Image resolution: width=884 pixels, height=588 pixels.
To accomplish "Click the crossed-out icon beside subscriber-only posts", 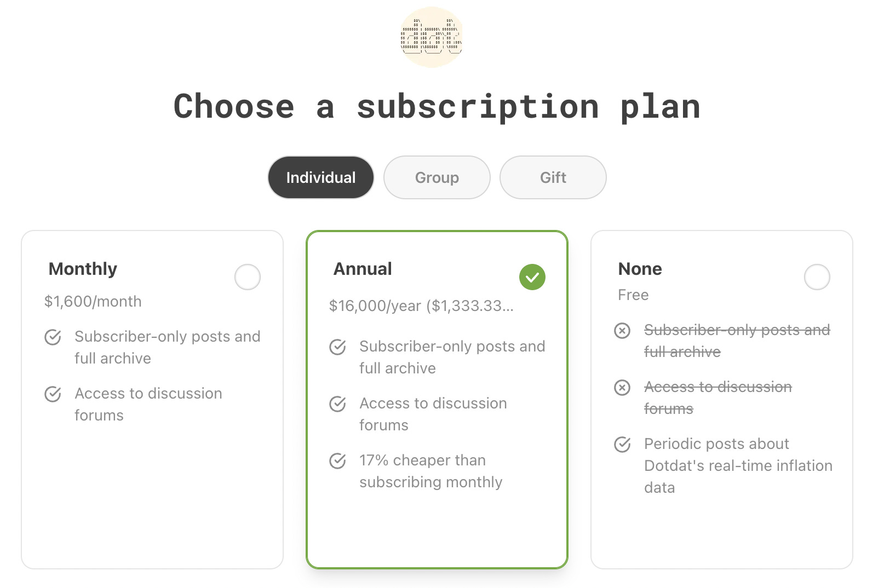I will (622, 331).
